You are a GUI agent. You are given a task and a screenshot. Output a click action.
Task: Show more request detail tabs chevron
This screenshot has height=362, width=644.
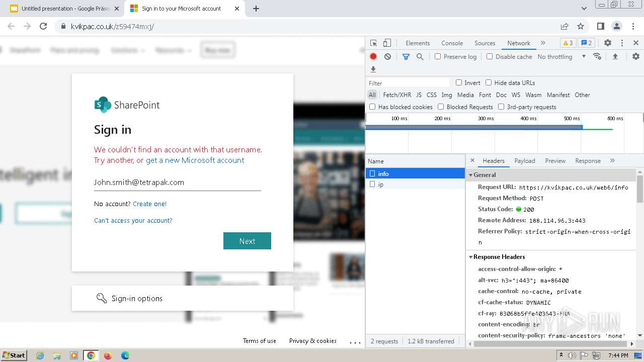612,160
